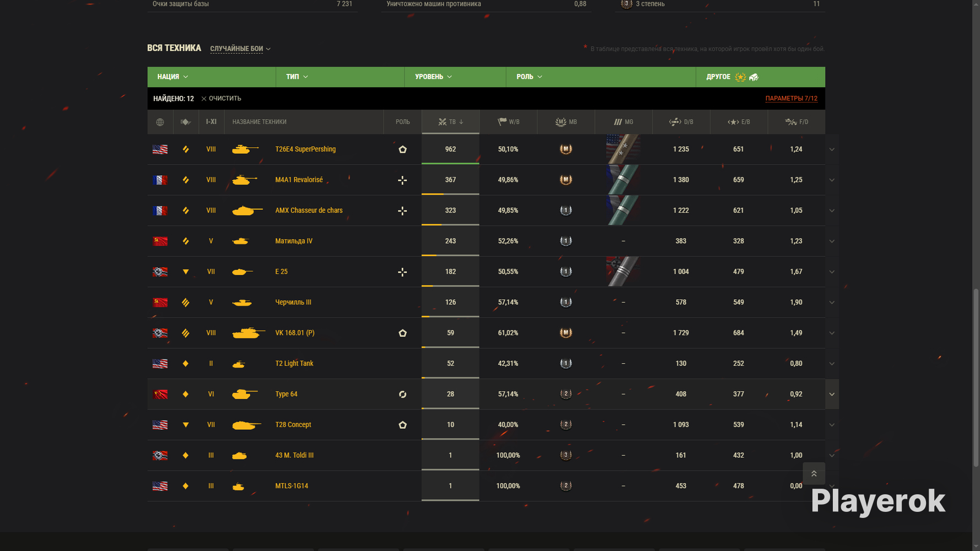Expand the Матильда IV row details

832,241
